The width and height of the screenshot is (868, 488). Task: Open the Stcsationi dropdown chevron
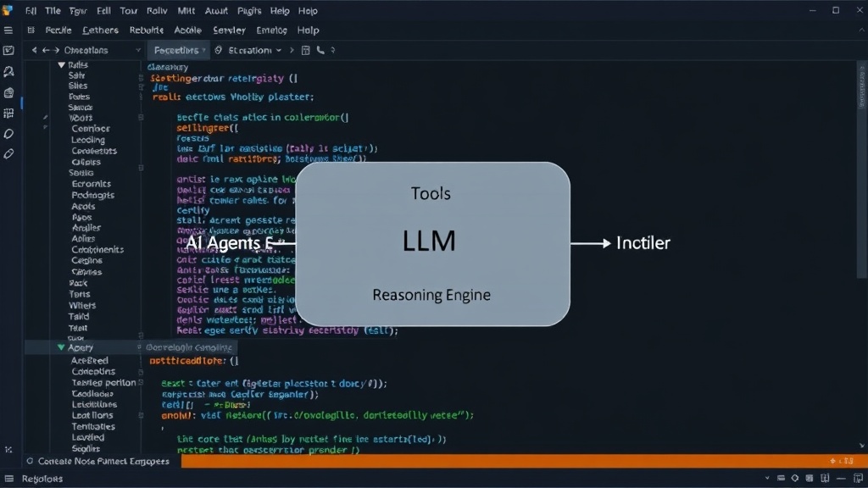pyautogui.click(x=278, y=50)
